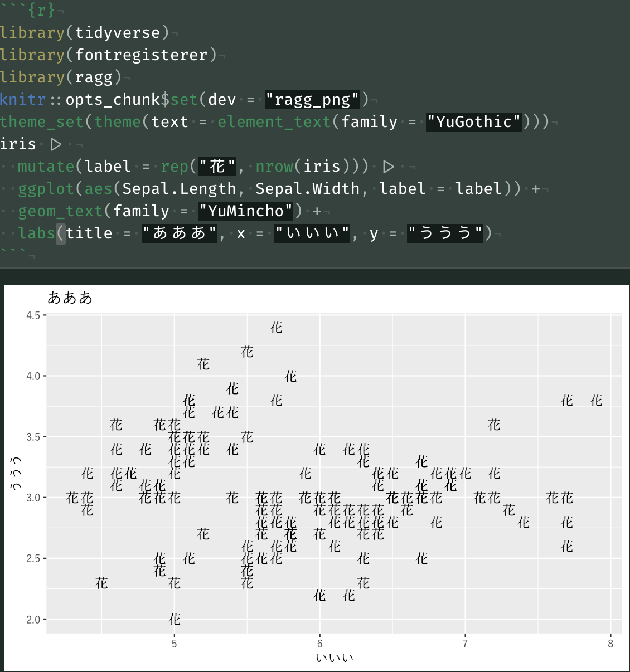Image resolution: width=630 pixels, height=672 pixels.
Task: Click opts_chunk in the code
Action: point(113,99)
